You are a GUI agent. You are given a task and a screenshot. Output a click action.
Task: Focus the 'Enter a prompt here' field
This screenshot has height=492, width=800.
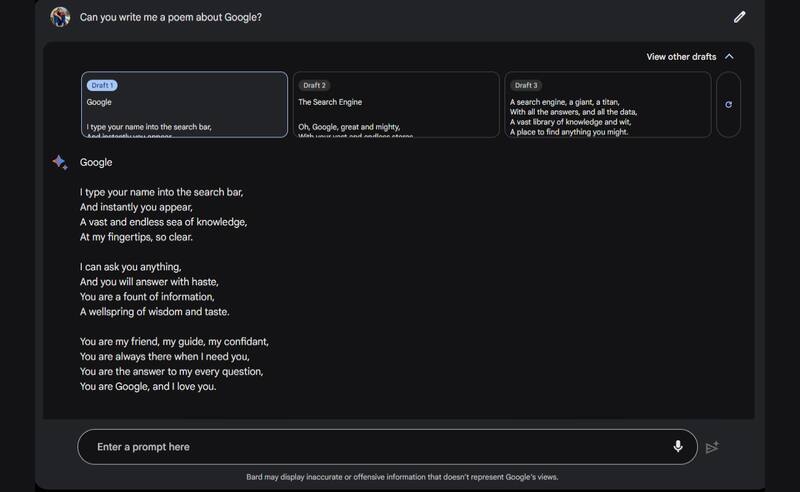pyautogui.click(x=370, y=447)
